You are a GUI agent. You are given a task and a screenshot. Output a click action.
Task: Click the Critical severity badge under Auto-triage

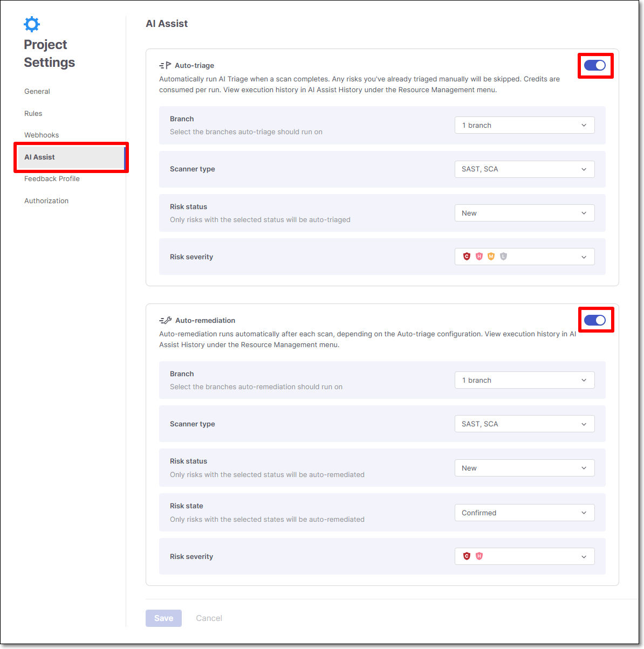coord(467,257)
